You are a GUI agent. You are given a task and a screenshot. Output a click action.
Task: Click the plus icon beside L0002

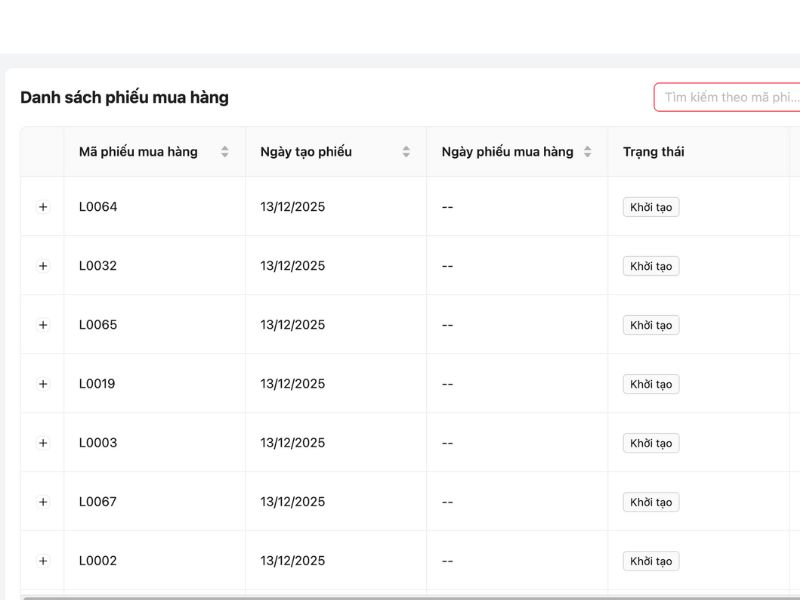[43, 561]
